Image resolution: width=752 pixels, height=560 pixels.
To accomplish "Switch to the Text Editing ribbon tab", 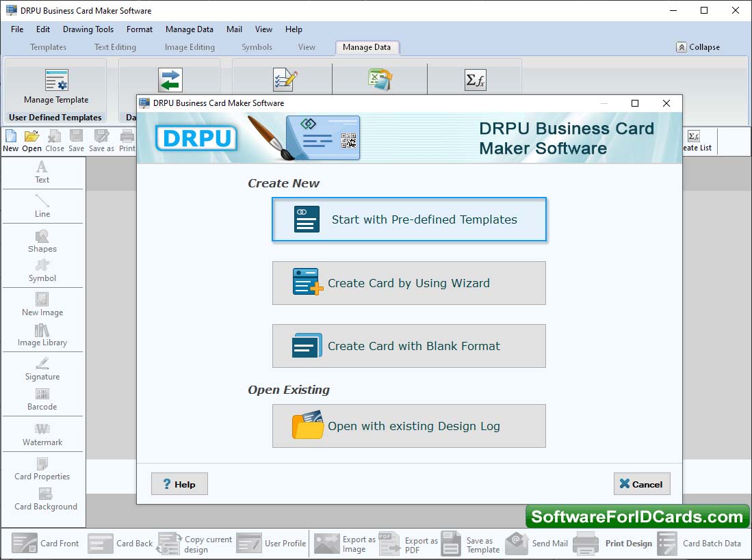I will [115, 47].
